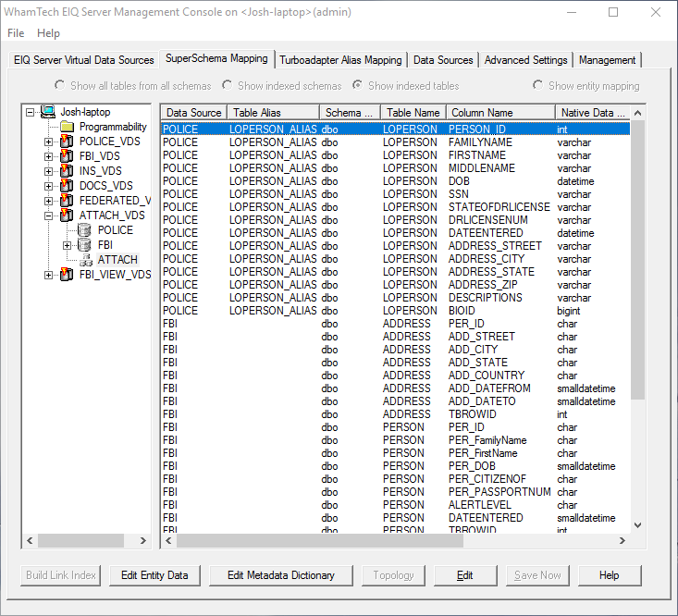This screenshot has width=678, height=616.
Task: Click the FBI_VDS data source icon
Action: coord(67,156)
